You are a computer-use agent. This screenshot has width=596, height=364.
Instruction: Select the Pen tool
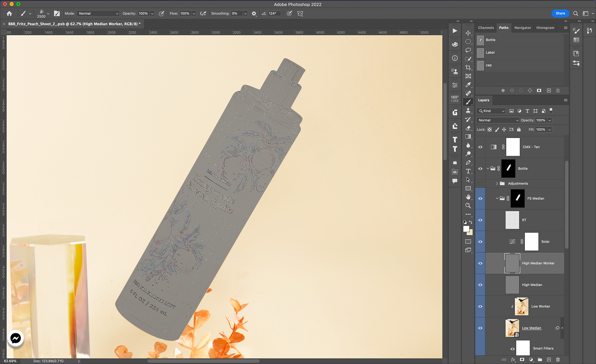468,162
